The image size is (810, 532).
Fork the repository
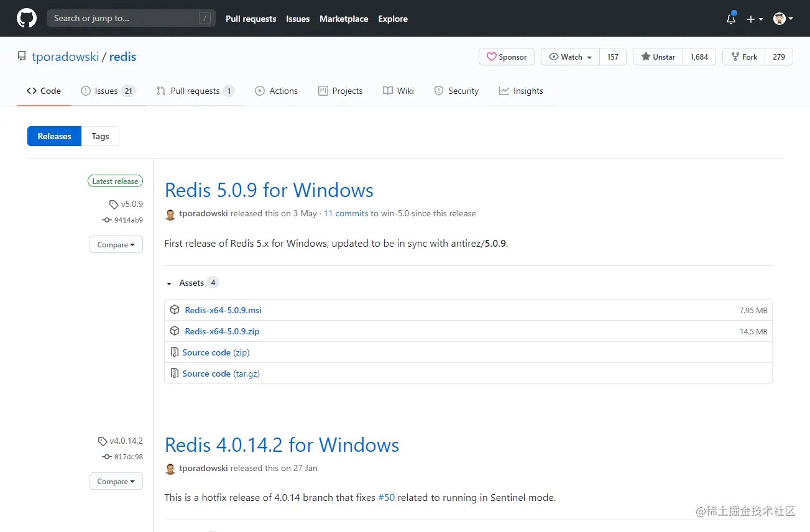point(744,57)
